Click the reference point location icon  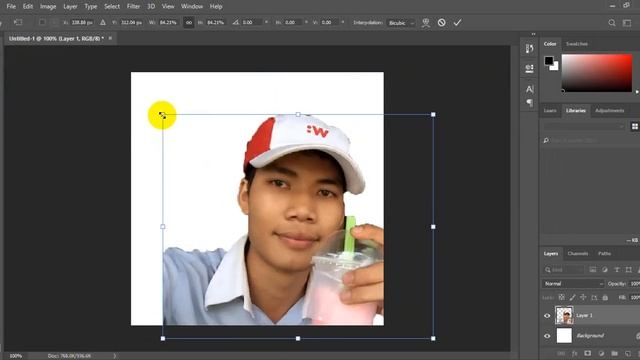coord(42,23)
